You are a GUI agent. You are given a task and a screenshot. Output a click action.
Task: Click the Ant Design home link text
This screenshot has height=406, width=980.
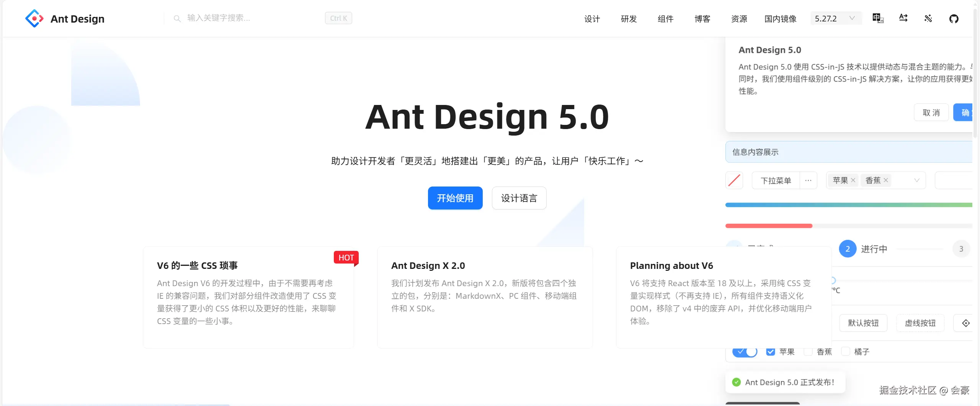(77, 19)
